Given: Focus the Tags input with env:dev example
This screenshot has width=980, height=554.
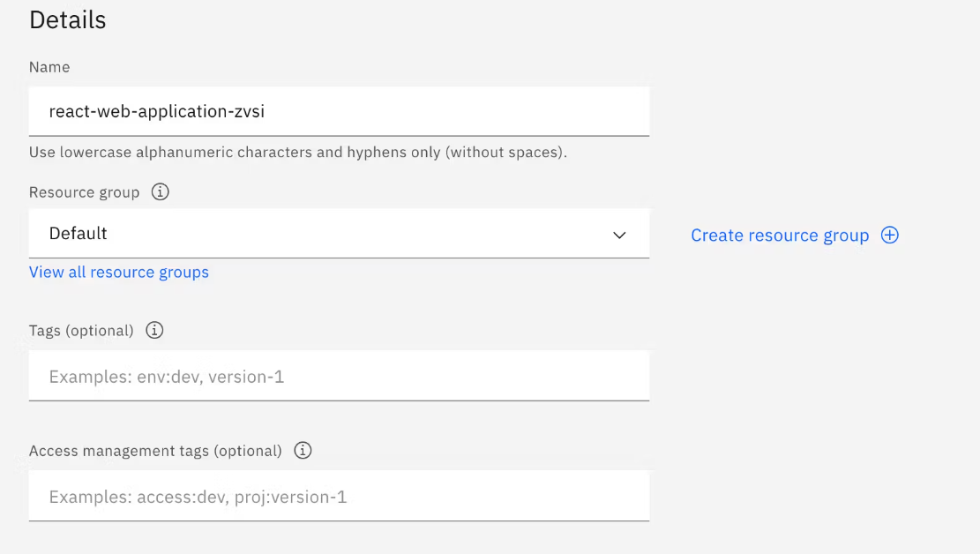Looking at the screenshot, I should point(339,376).
